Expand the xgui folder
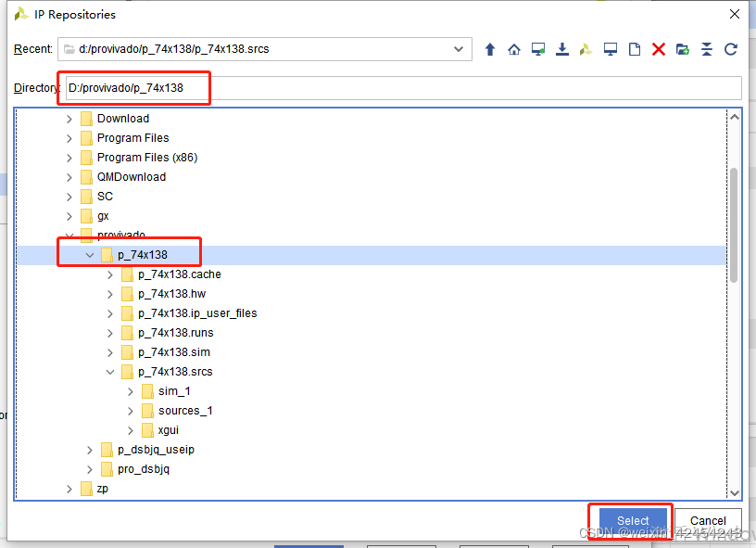The width and height of the screenshot is (756, 548). click(x=131, y=430)
